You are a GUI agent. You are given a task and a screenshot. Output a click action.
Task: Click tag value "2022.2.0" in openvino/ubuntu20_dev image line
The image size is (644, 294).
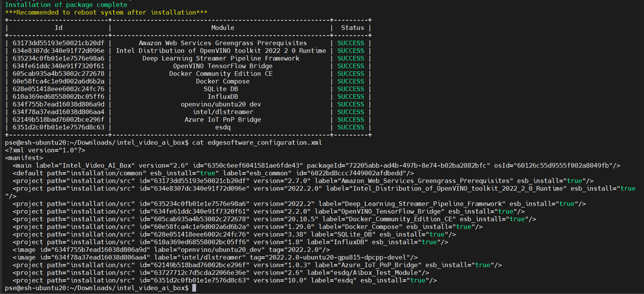(303, 250)
